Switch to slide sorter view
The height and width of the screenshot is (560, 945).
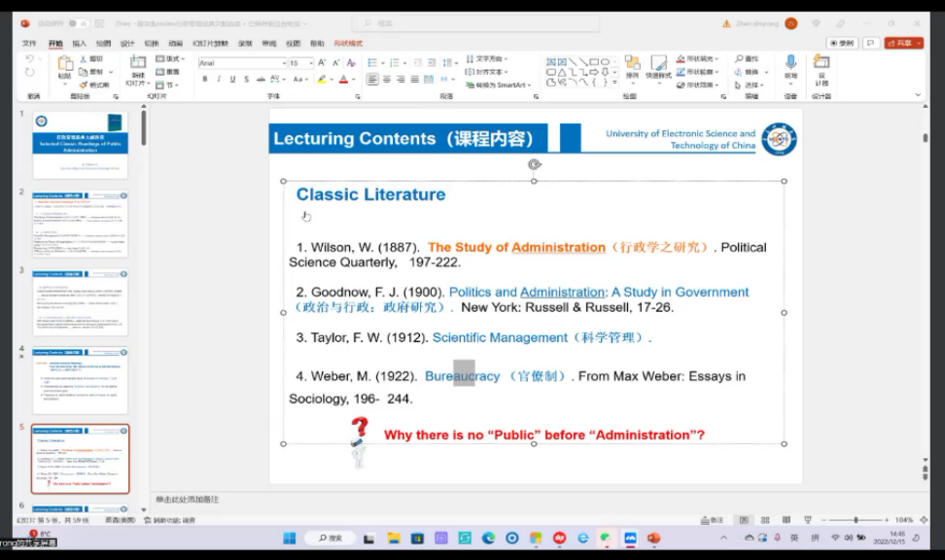click(765, 520)
